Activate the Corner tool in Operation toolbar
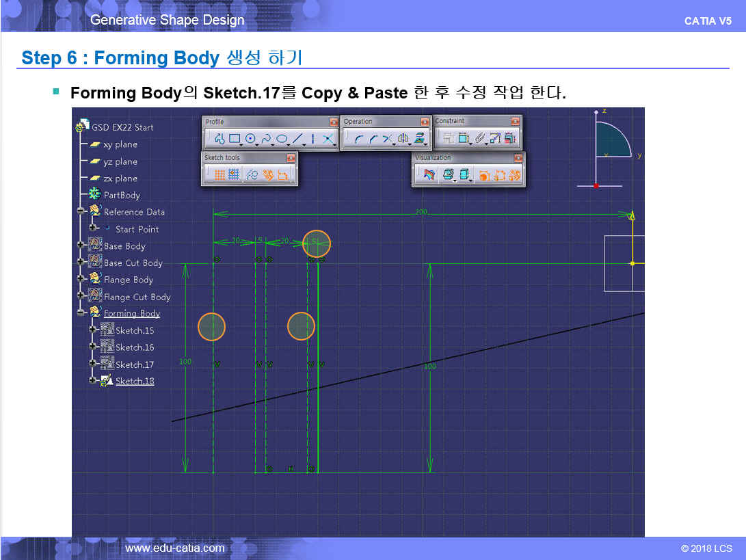Image resolution: width=746 pixels, height=560 pixels. (x=358, y=139)
